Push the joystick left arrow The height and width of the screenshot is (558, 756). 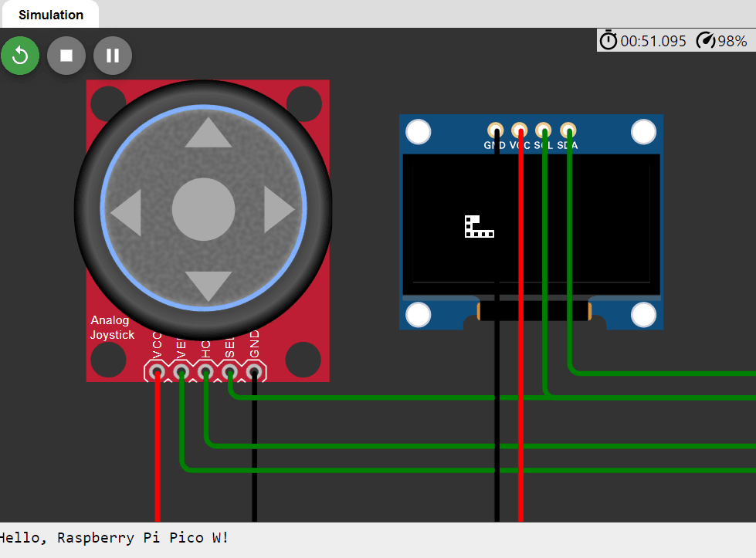[127, 211]
